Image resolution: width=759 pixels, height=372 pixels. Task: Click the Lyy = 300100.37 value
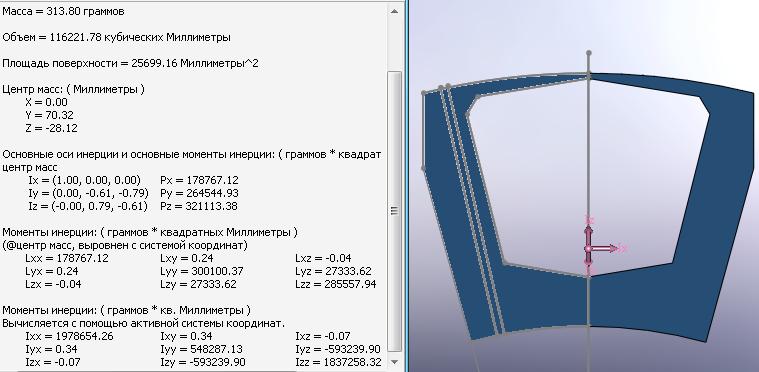201,271
